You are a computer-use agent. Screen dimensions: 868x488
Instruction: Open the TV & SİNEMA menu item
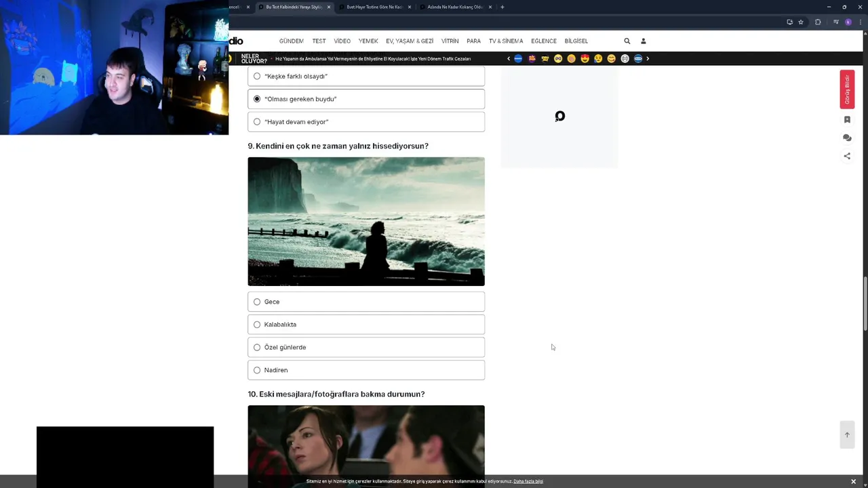506,41
